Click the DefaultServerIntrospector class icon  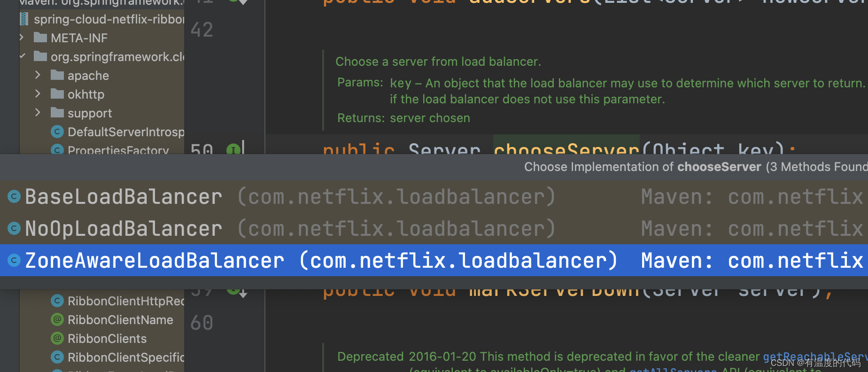tap(57, 132)
